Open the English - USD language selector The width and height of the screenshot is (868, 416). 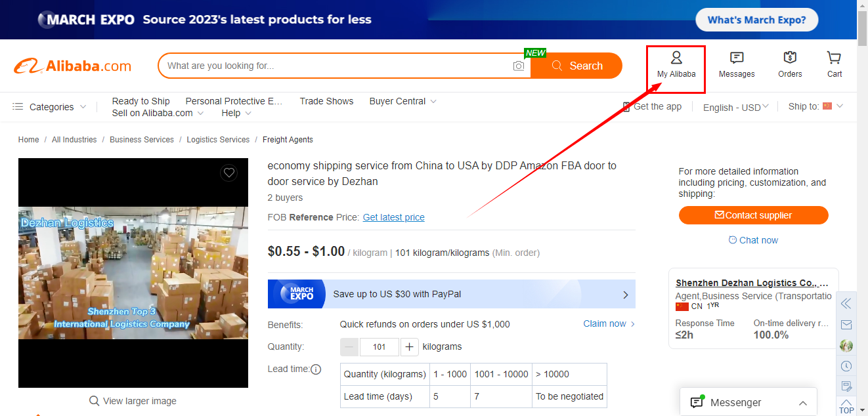point(735,108)
